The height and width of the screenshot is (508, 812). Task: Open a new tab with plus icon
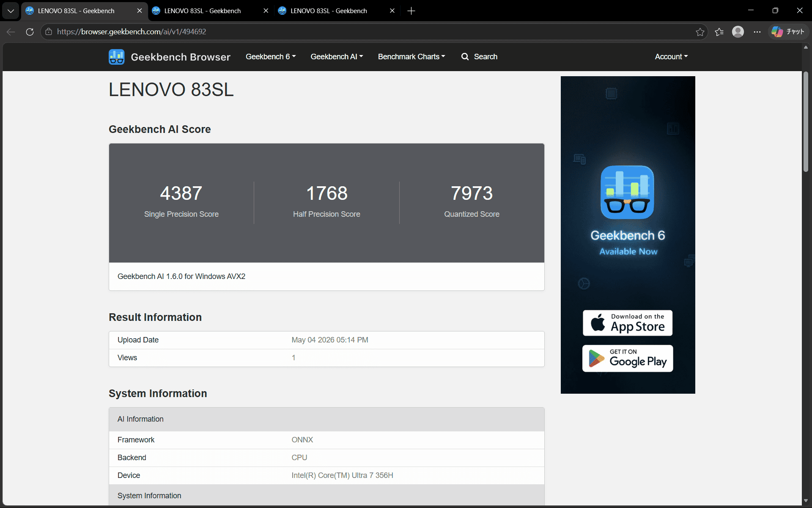(x=411, y=11)
